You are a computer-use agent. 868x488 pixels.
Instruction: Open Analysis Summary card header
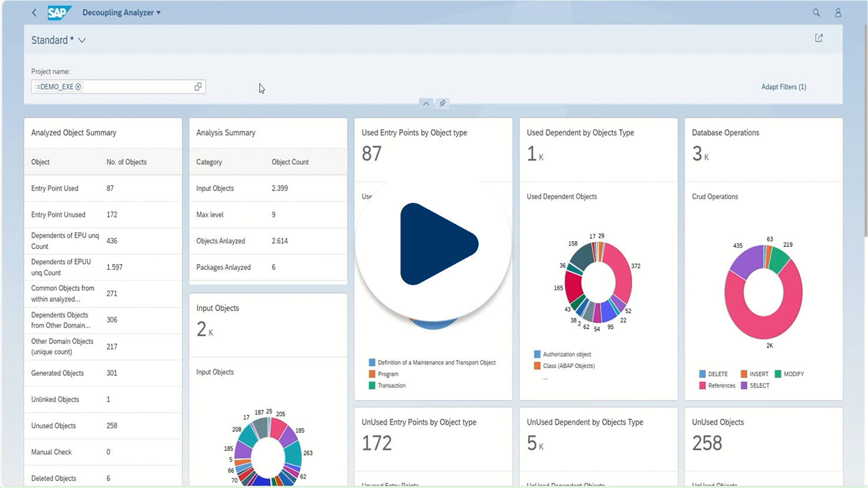pyautogui.click(x=268, y=133)
